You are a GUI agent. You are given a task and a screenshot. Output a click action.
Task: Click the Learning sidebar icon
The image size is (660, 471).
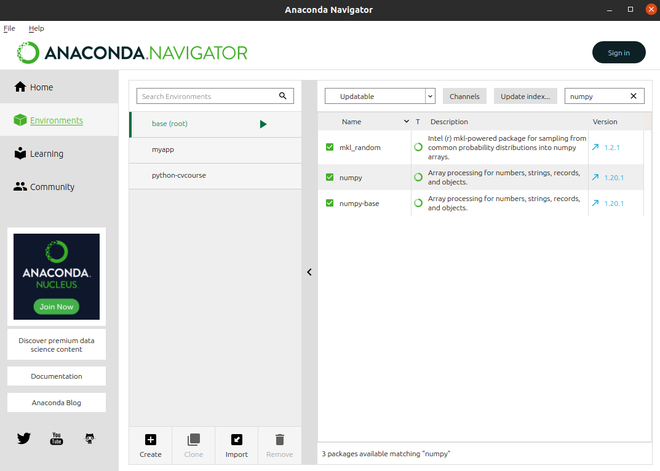pos(20,153)
